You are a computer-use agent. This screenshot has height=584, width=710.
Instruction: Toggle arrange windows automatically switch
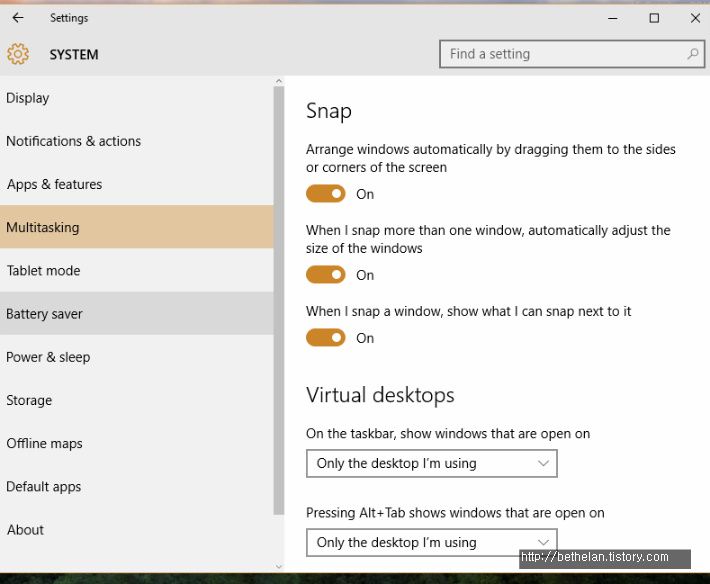coord(326,194)
